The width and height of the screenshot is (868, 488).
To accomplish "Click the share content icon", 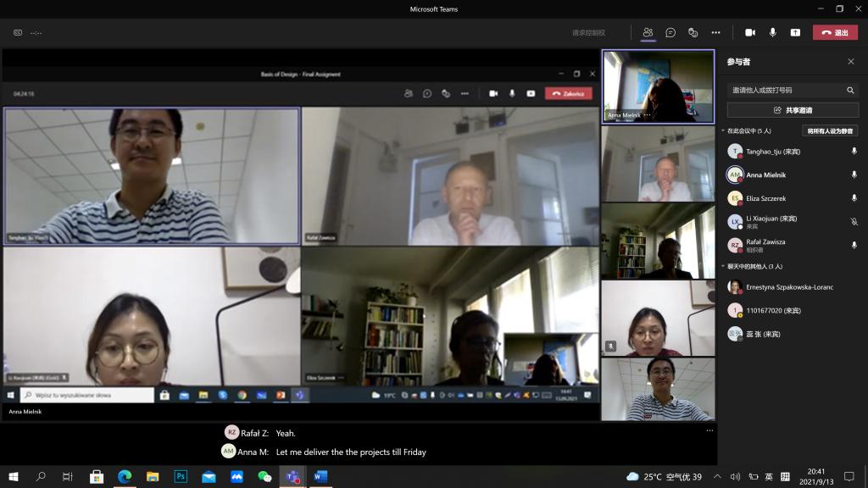I will pyautogui.click(x=795, y=32).
